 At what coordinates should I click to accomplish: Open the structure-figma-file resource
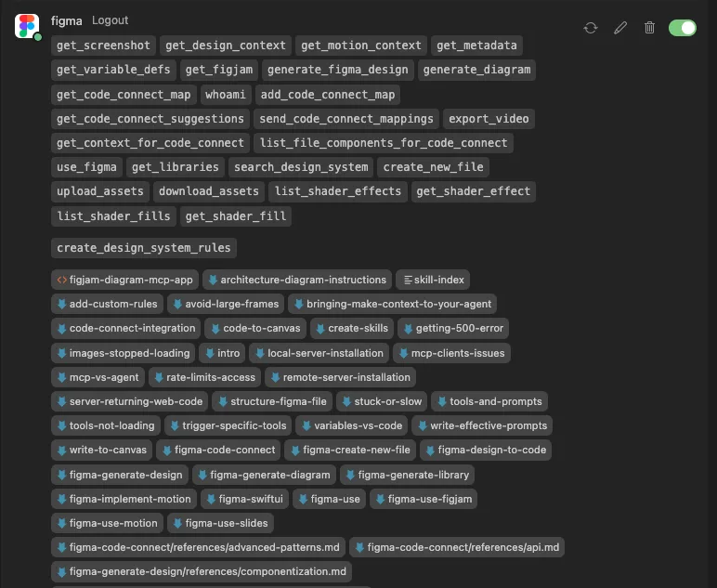pyautogui.click(x=272, y=402)
